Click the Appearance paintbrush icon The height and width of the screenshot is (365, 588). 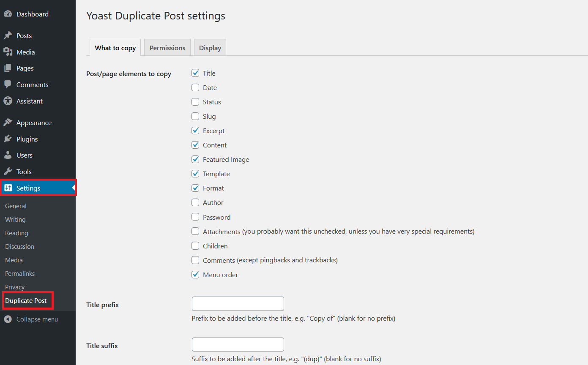(x=8, y=123)
